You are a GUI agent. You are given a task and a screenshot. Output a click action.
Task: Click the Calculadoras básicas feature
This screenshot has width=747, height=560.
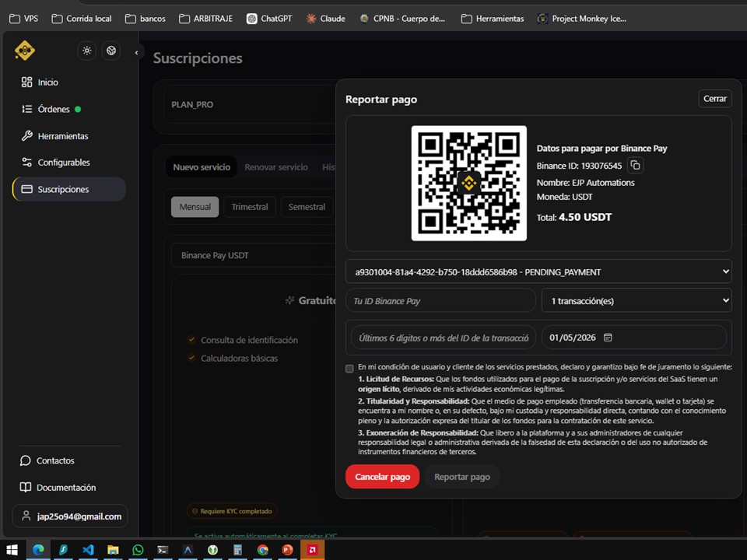click(x=239, y=358)
